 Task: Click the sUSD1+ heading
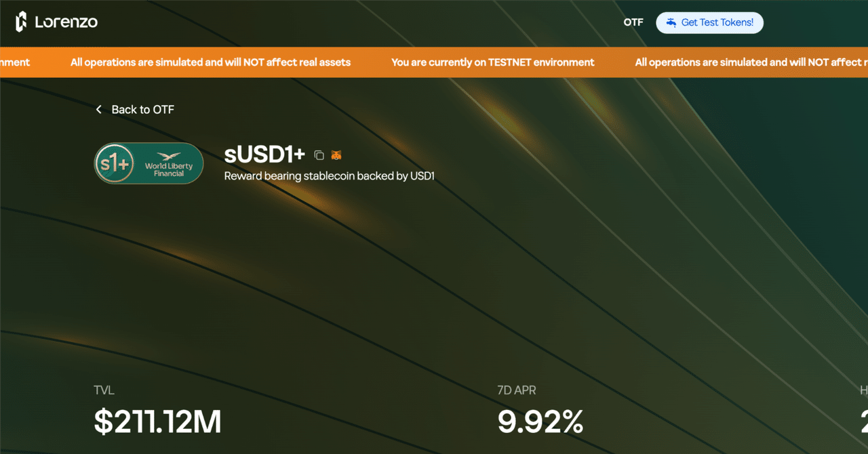[264, 154]
